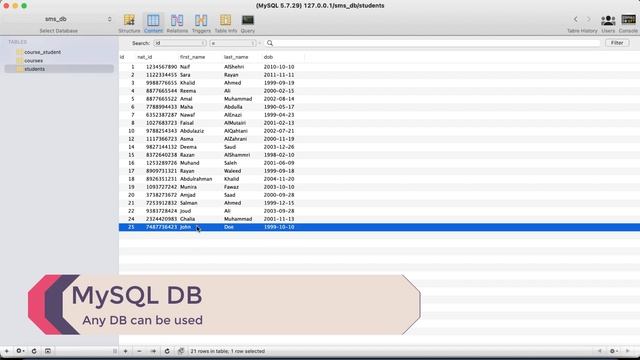Click dob '1999-10-10' in John row
This screenshot has height=360, width=640.
(x=279, y=227)
